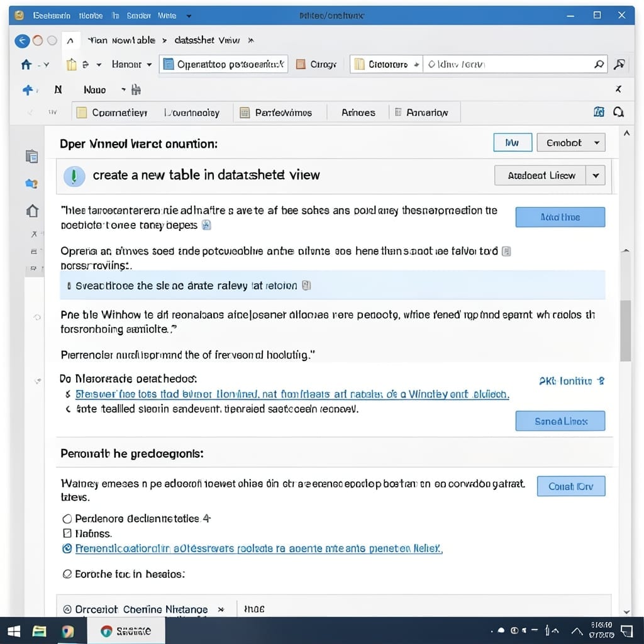The height and width of the screenshot is (644, 644).
Task: Open dropdown arrow next to clipboard icon
Action: click(x=99, y=65)
